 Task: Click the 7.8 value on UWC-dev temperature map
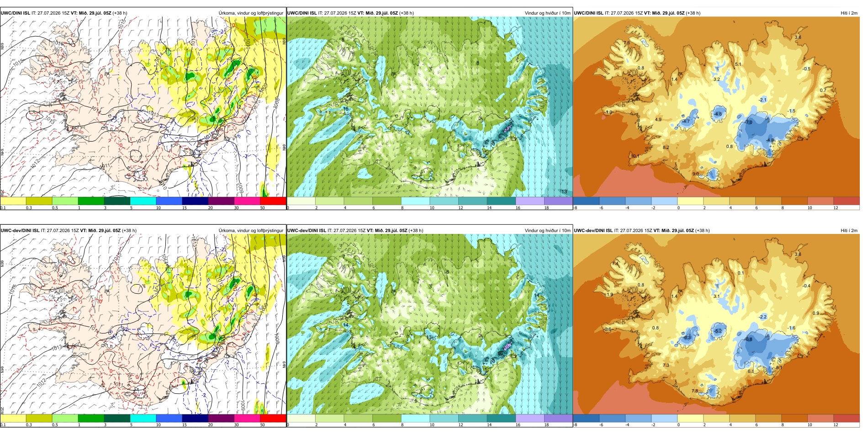tap(695, 391)
